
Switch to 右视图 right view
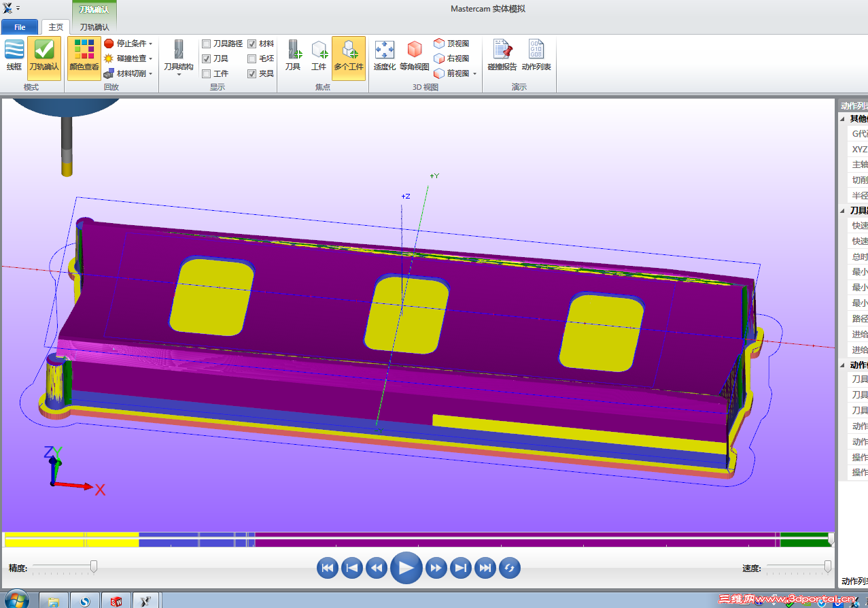click(451, 58)
